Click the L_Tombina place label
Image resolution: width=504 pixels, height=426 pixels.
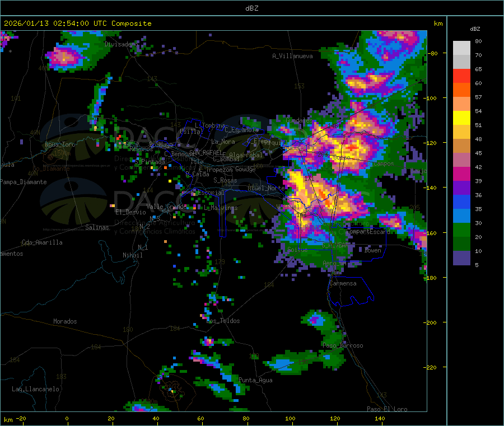click(210, 125)
